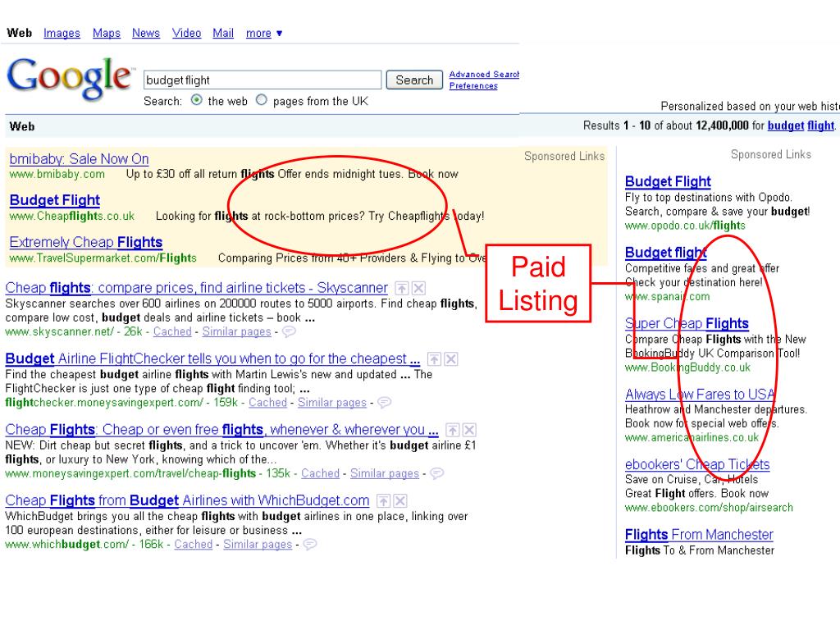Switch to Video search
The image size is (840, 630).
[x=186, y=33]
